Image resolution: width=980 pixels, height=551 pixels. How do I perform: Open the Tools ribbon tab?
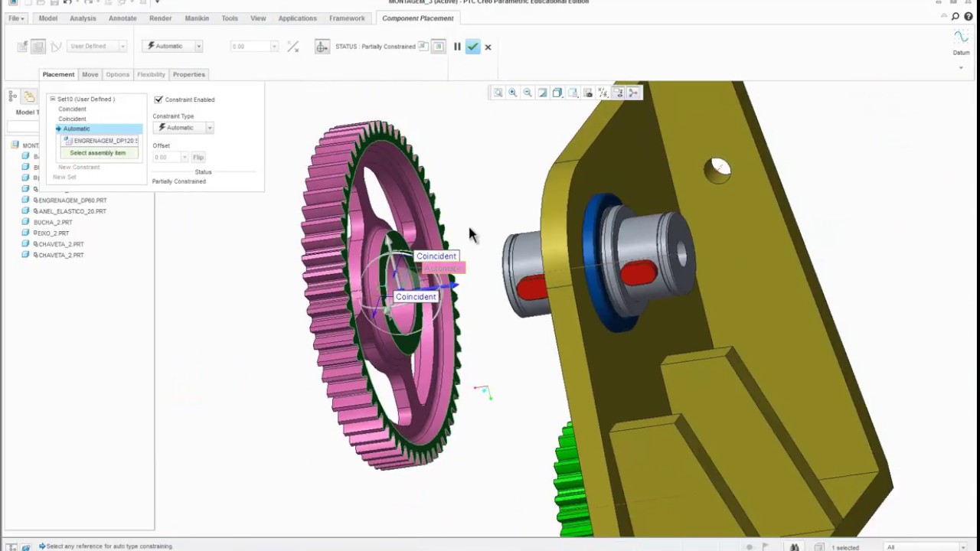230,18
